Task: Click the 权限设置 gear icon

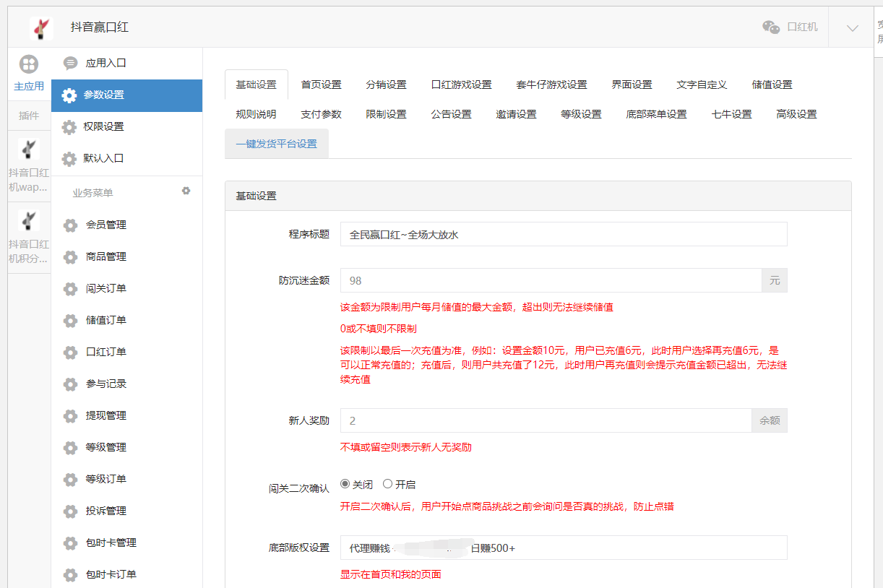Action: click(69, 128)
